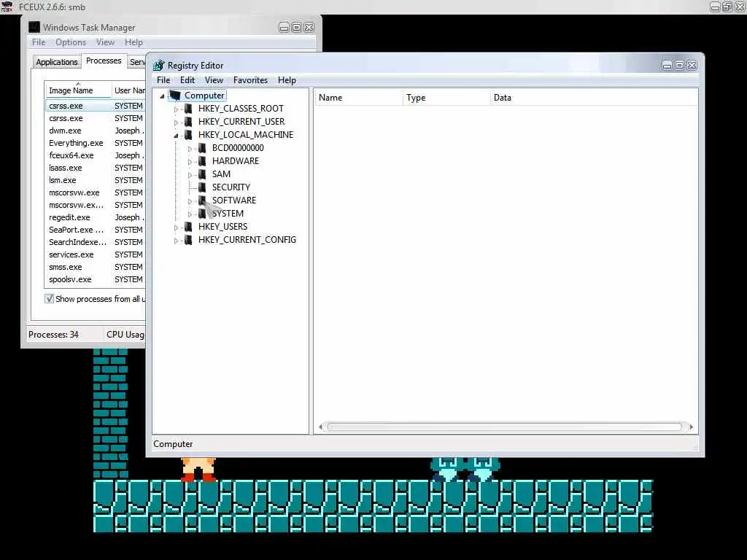Maximize the Registry Editor window
Image resolution: width=747 pixels, height=560 pixels.
[x=679, y=65]
